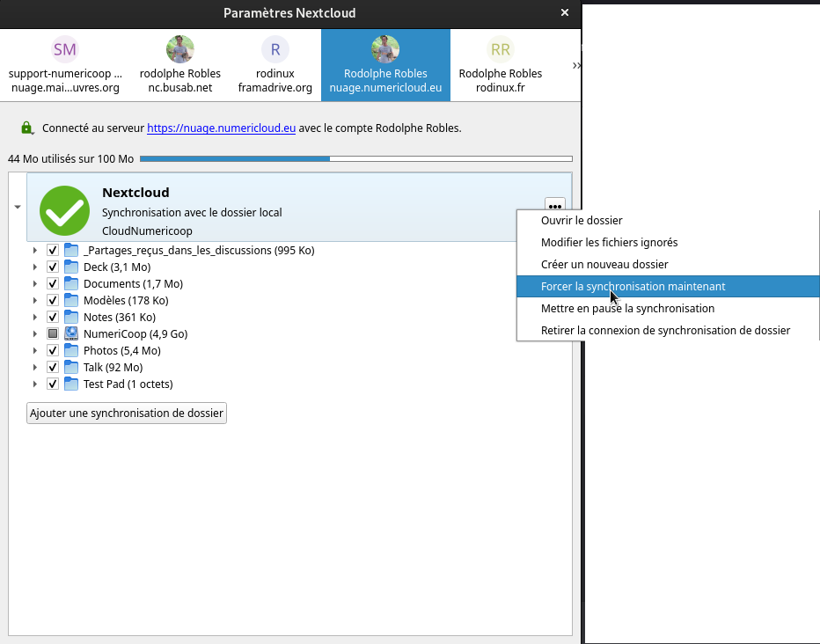Click the photo avatar of nuage.numericloud.eu account
820x644 pixels.
tap(385, 49)
